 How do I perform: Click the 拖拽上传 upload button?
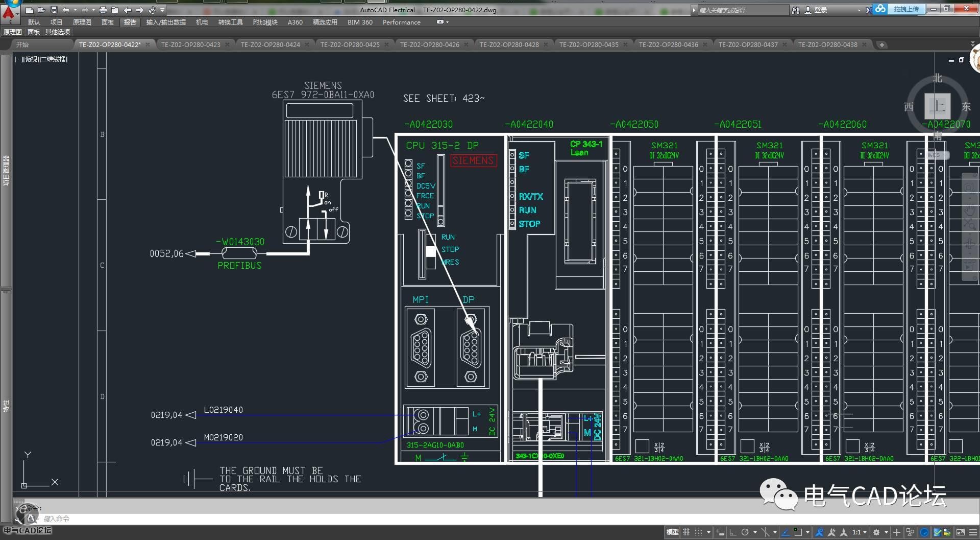906,9
